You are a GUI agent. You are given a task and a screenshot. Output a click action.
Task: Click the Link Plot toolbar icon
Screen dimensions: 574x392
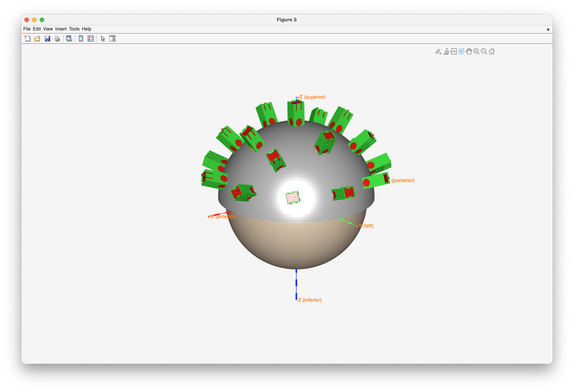click(69, 38)
